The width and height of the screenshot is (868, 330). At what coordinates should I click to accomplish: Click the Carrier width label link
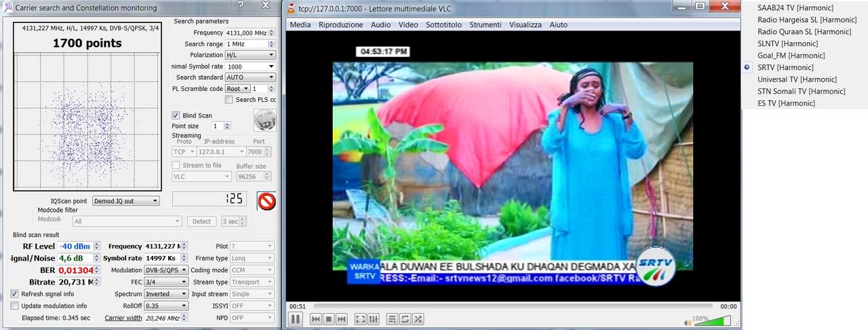(x=123, y=318)
